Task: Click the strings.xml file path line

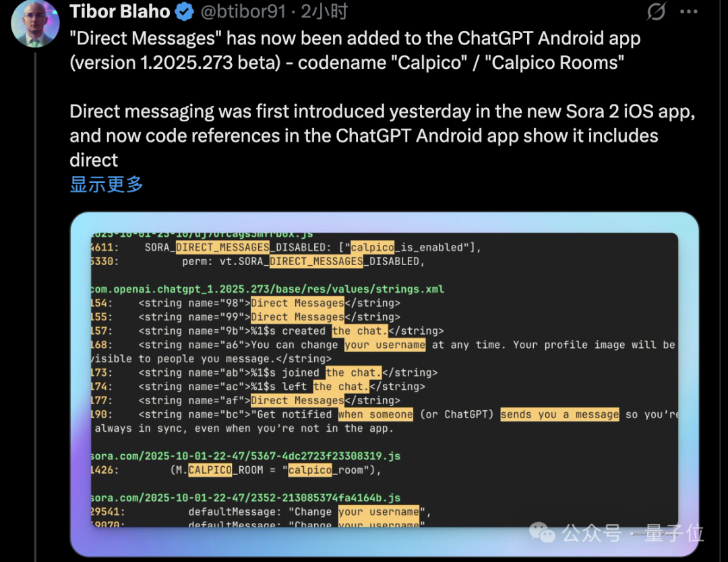Action: click(x=268, y=289)
